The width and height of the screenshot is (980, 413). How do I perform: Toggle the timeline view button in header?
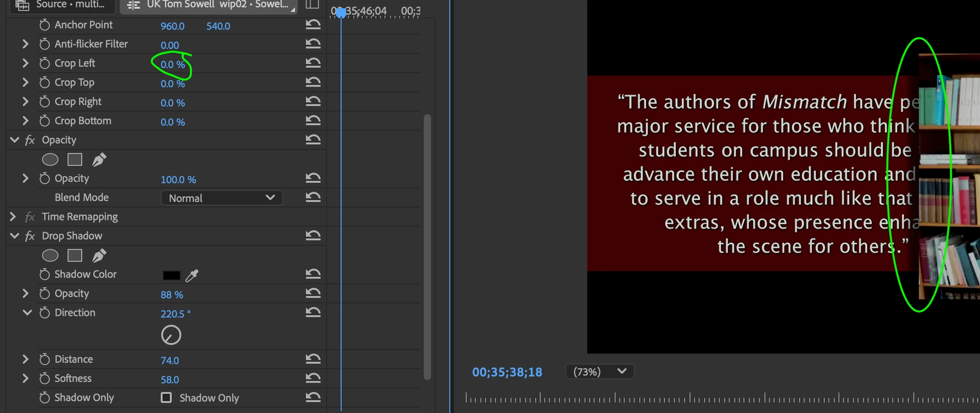[312, 5]
